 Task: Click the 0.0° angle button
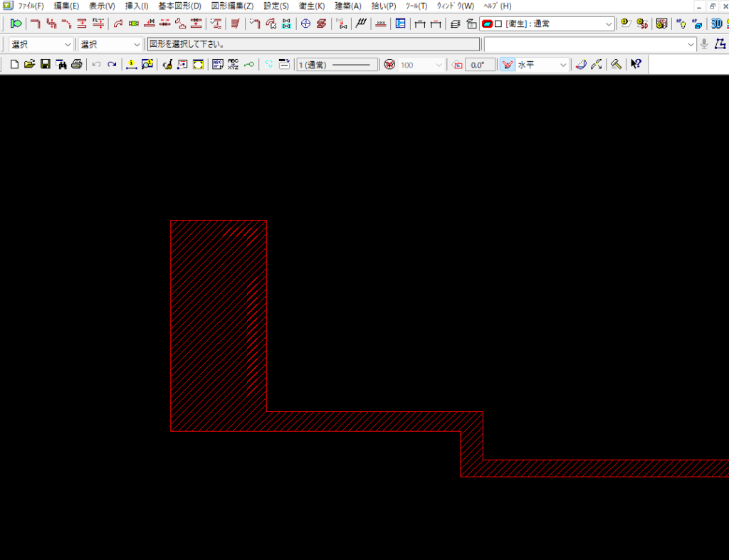(480, 65)
